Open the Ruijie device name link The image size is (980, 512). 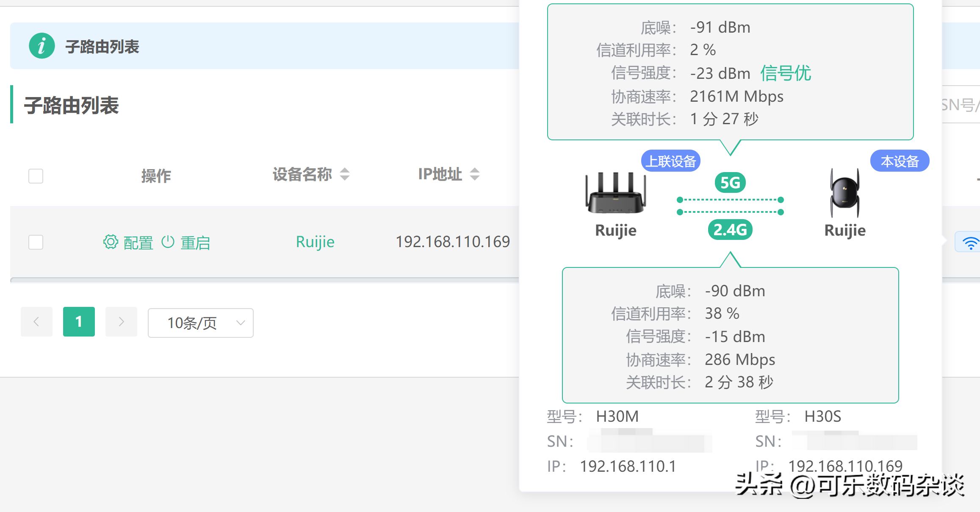[x=315, y=242]
